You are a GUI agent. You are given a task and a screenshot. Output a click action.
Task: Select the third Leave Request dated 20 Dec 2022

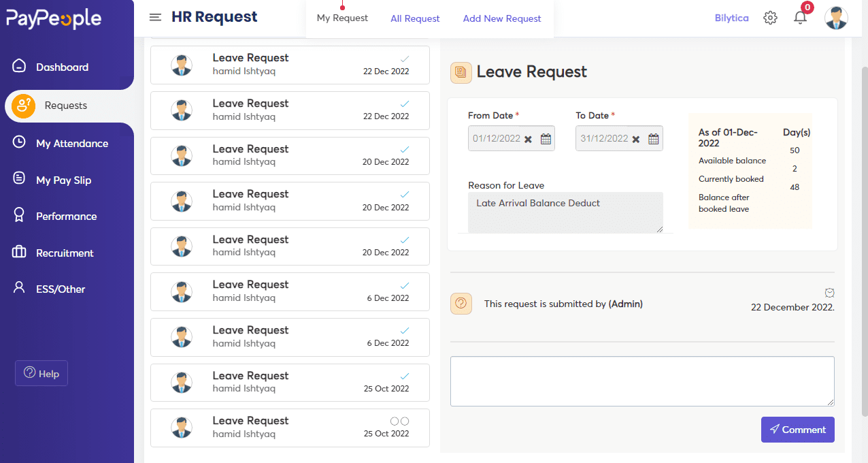[x=290, y=246]
